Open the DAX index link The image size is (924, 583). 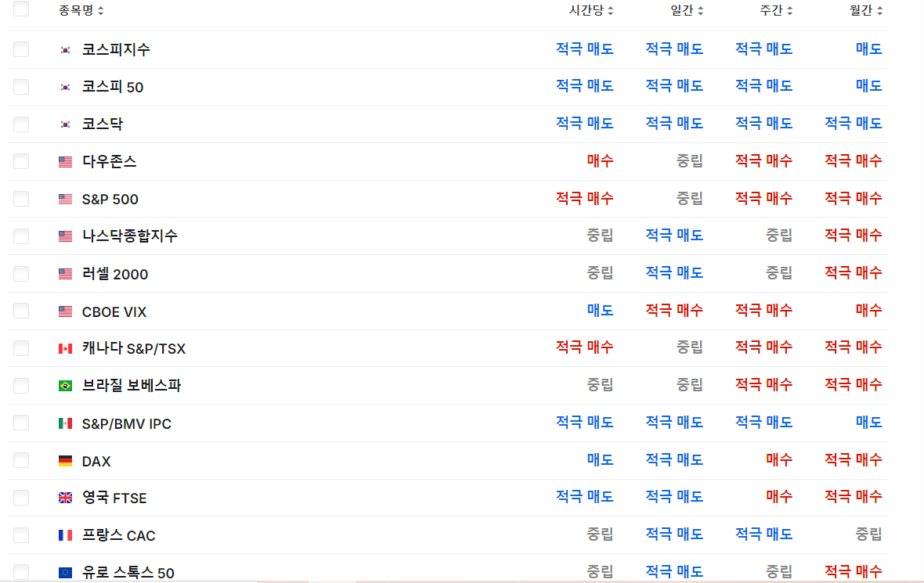point(96,461)
